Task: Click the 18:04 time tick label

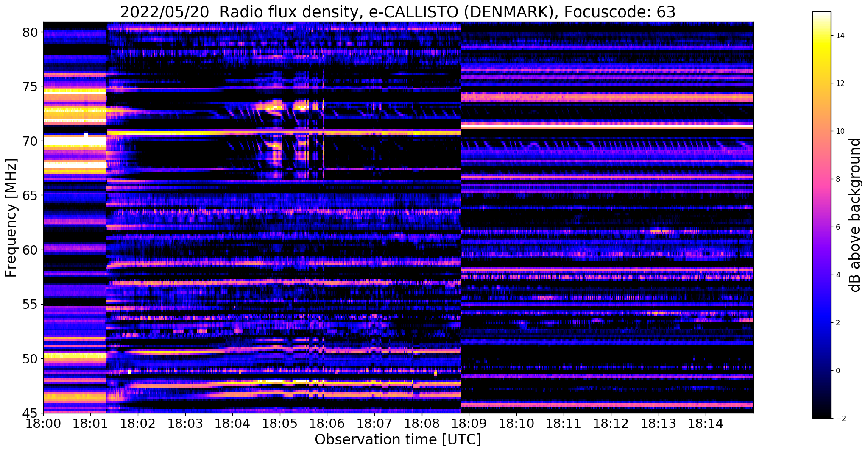Action: click(232, 423)
